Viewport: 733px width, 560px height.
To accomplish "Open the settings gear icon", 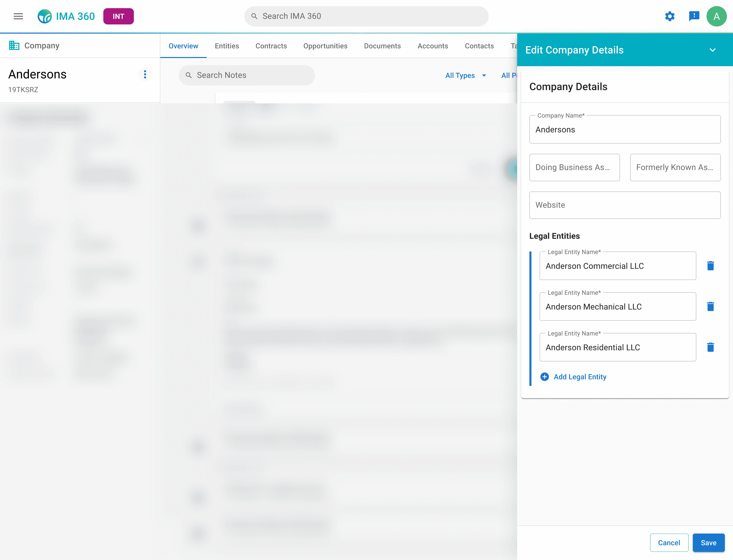I will pos(670,16).
